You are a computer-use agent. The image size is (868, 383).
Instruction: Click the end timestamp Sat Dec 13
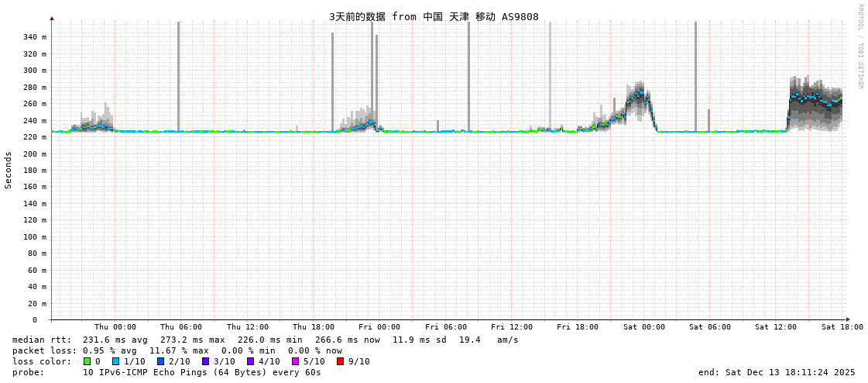[771, 372]
